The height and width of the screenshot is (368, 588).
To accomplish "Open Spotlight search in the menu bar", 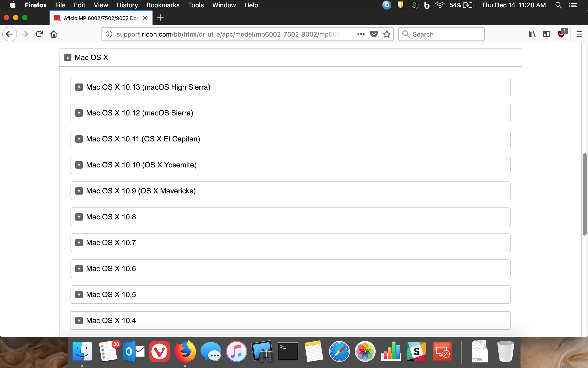I will pos(558,5).
